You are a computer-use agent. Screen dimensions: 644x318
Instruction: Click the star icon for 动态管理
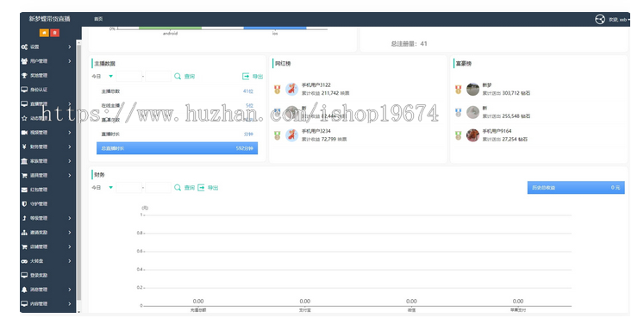(24, 118)
